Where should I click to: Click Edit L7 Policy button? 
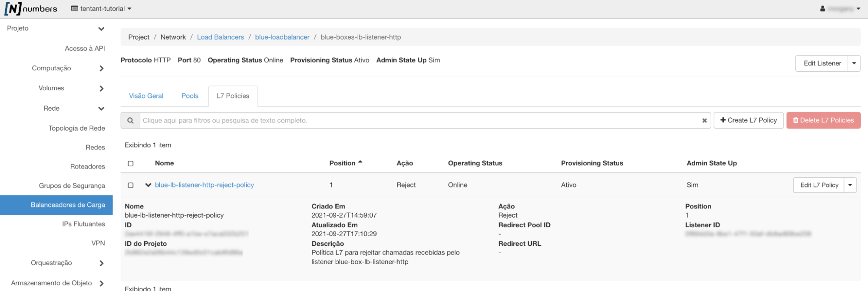[819, 185]
